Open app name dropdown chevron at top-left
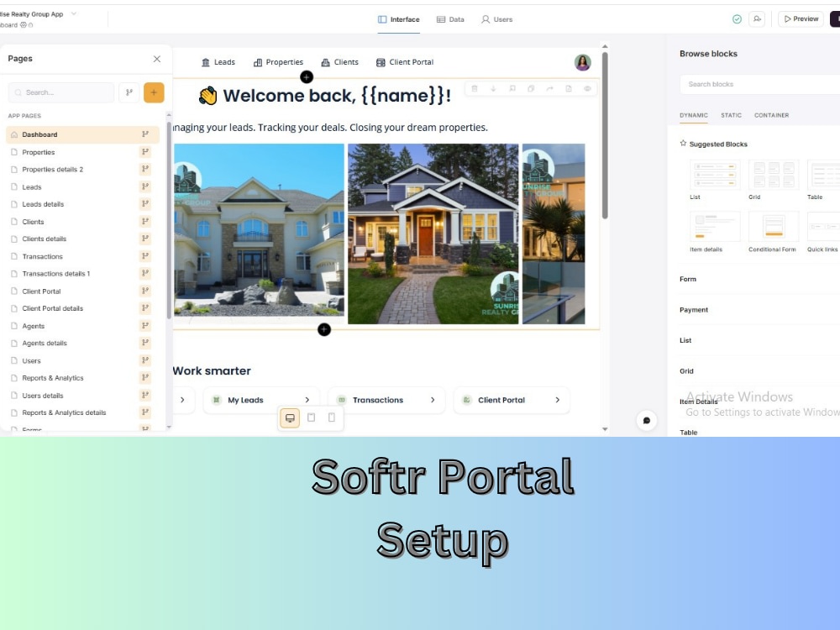The height and width of the screenshot is (630, 840). (74, 13)
